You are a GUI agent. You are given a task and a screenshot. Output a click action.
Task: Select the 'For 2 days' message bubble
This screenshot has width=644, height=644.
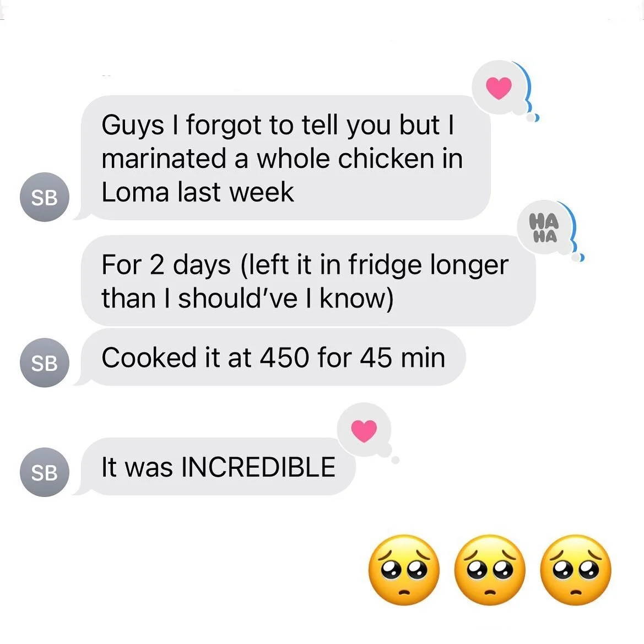(x=309, y=281)
